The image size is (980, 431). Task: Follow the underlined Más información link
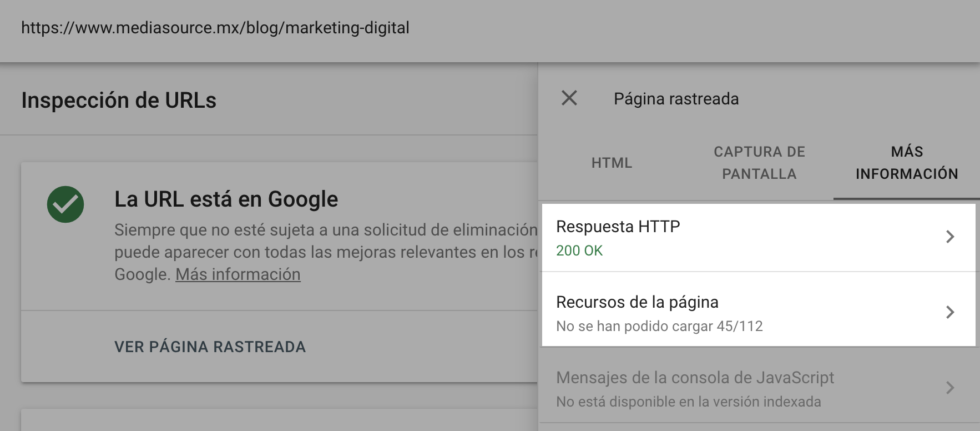coord(238,274)
